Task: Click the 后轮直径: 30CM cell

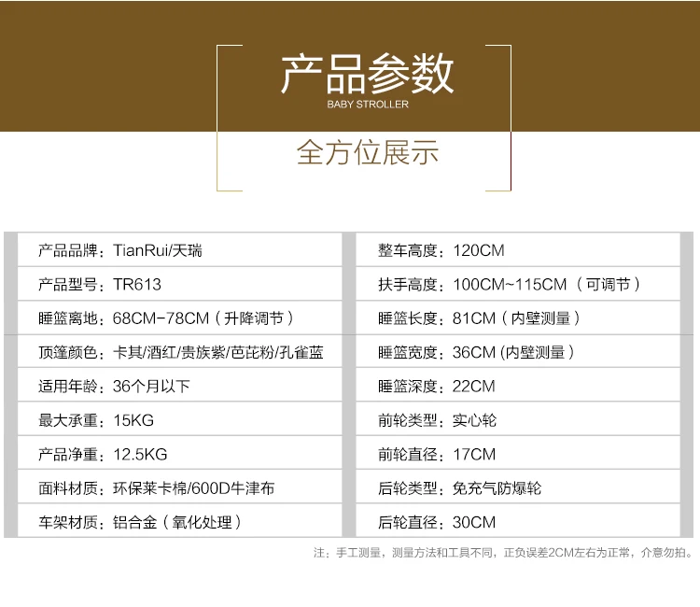Action: coord(518,522)
